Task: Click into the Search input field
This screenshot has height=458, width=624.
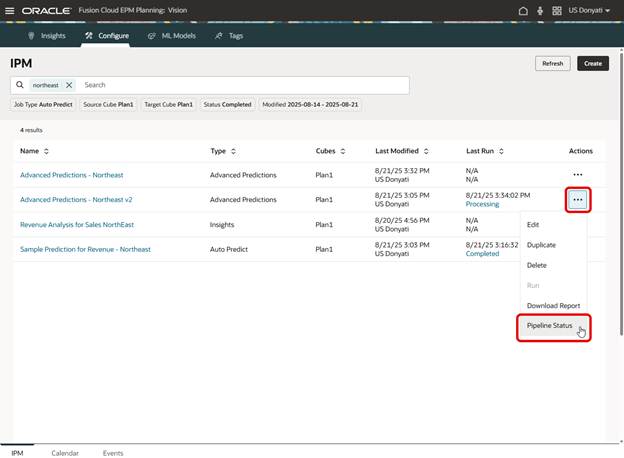Action: coord(240,85)
